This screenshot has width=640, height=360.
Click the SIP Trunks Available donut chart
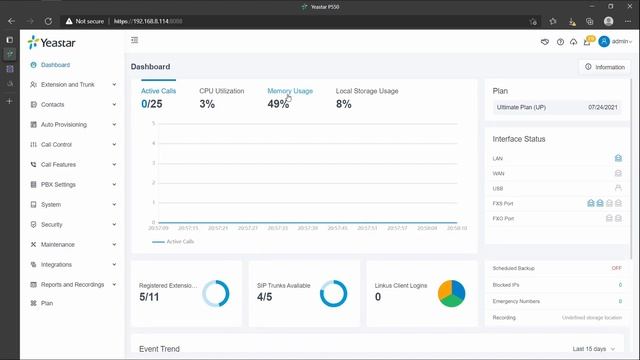[x=333, y=293]
